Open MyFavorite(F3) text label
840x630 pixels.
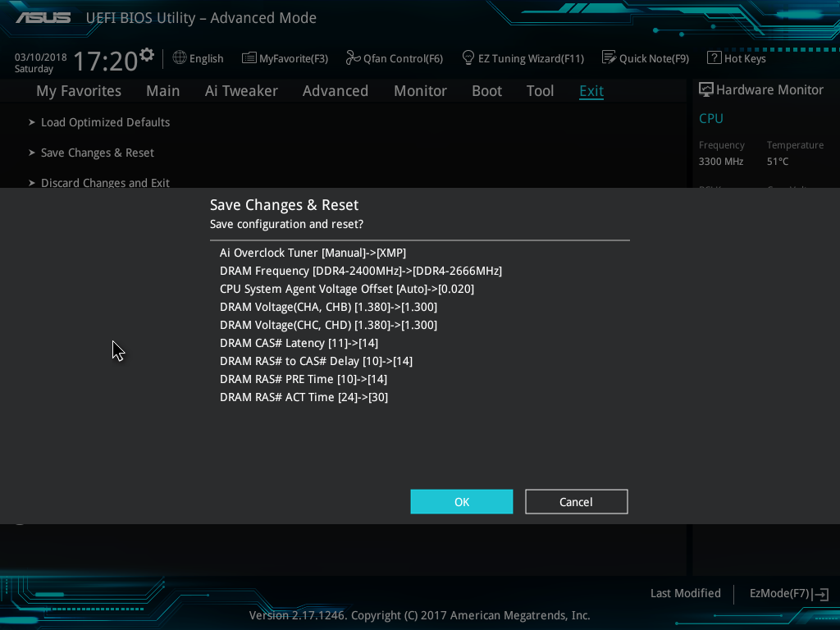pos(294,58)
